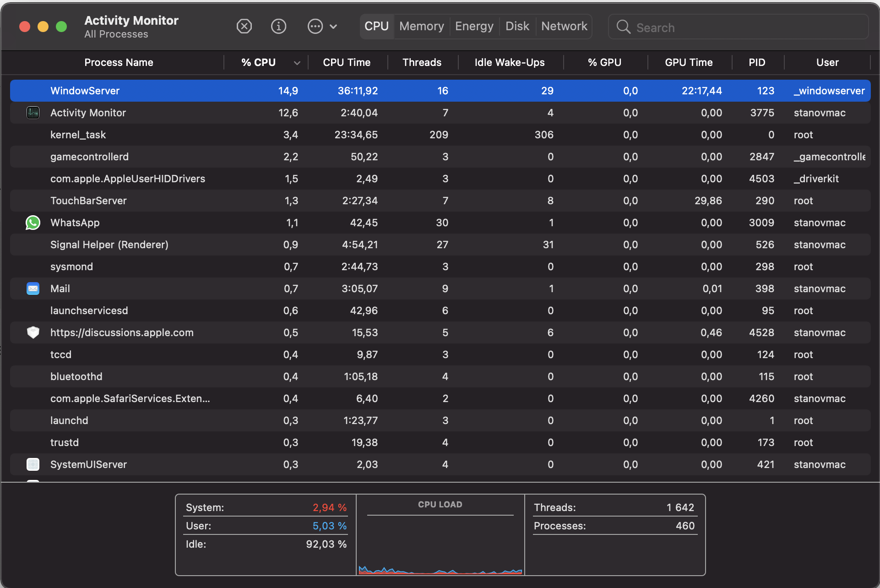Click the Activity Monitor row icon
The width and height of the screenshot is (880, 588).
33,113
